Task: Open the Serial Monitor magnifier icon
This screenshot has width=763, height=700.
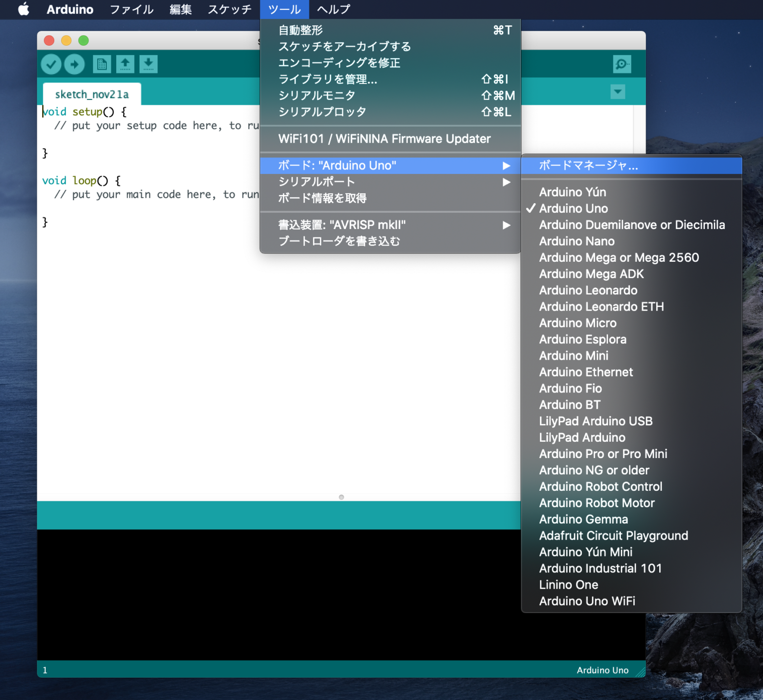Action: (621, 64)
